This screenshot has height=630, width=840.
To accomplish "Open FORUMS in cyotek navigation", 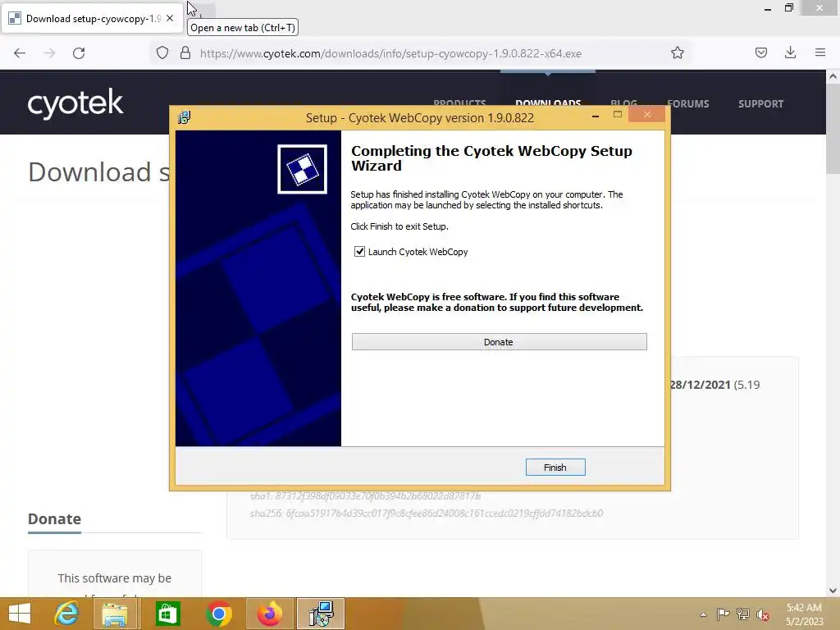I will [x=688, y=104].
